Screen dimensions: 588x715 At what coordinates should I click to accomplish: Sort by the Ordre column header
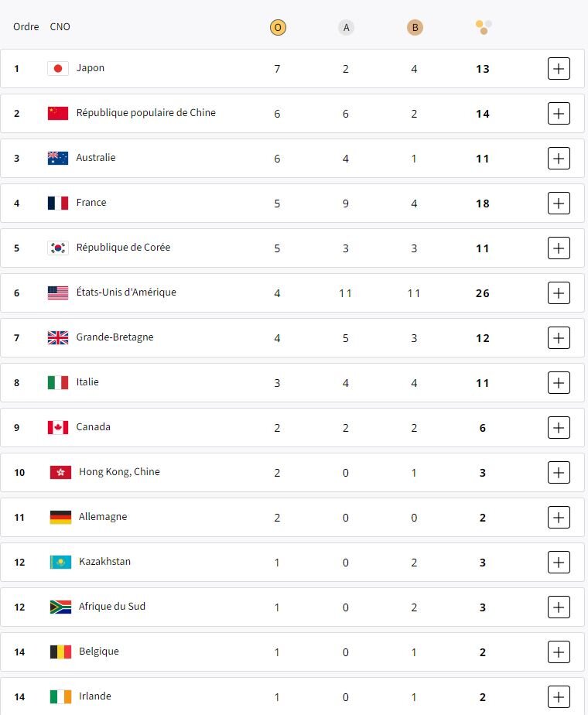click(x=26, y=27)
